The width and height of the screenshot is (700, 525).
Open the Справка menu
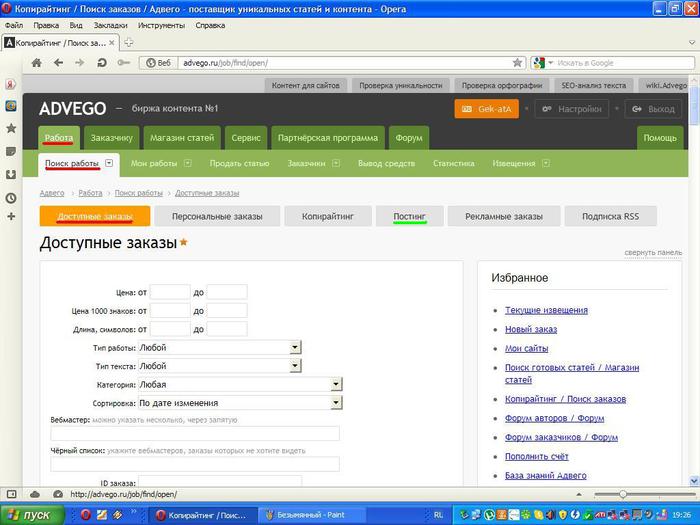(x=210, y=25)
